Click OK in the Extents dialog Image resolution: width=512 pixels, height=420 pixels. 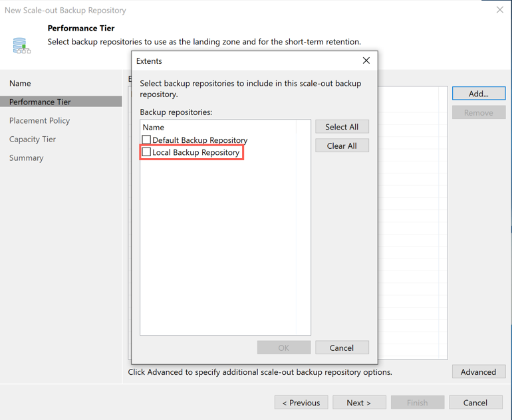pos(283,348)
